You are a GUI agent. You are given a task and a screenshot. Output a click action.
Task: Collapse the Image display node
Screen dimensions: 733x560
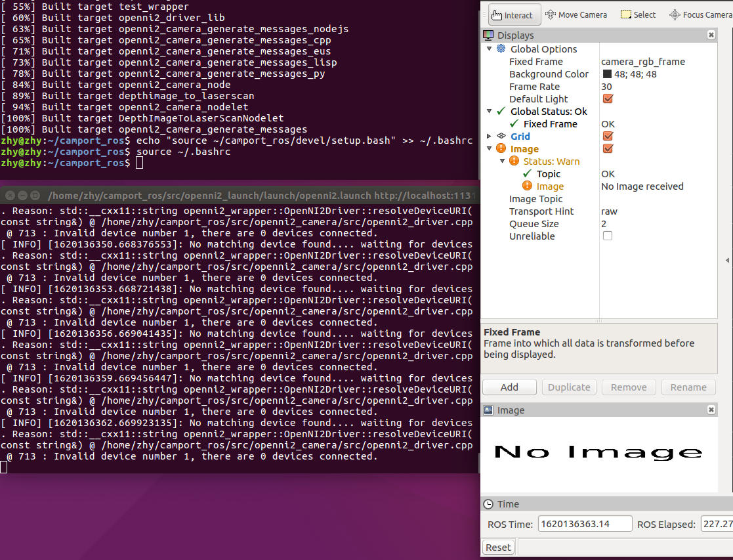click(489, 148)
